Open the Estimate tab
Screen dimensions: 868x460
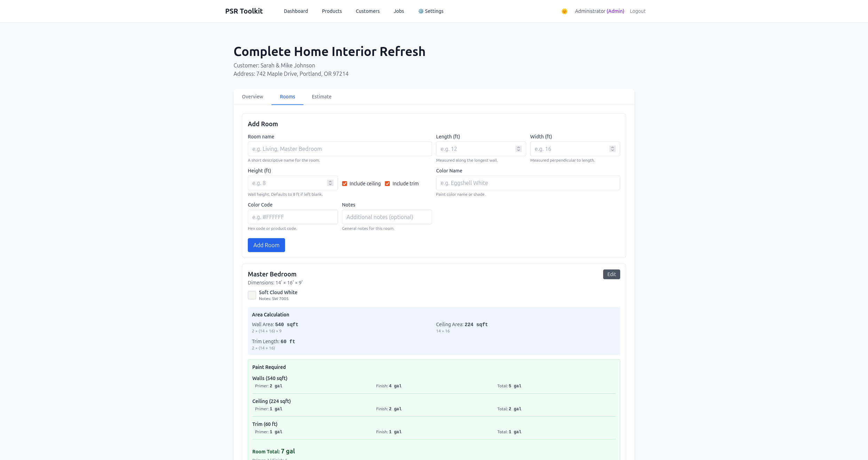[322, 97]
